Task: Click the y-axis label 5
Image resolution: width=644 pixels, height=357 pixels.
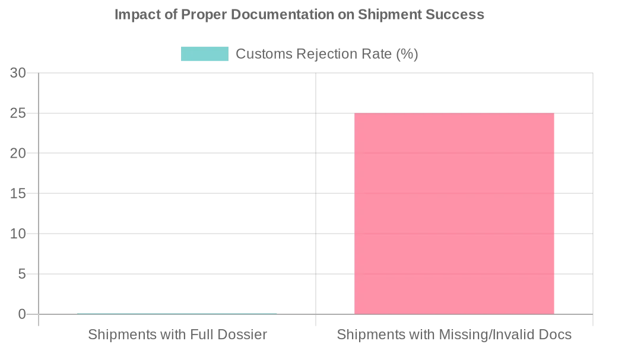Action: [22, 274]
